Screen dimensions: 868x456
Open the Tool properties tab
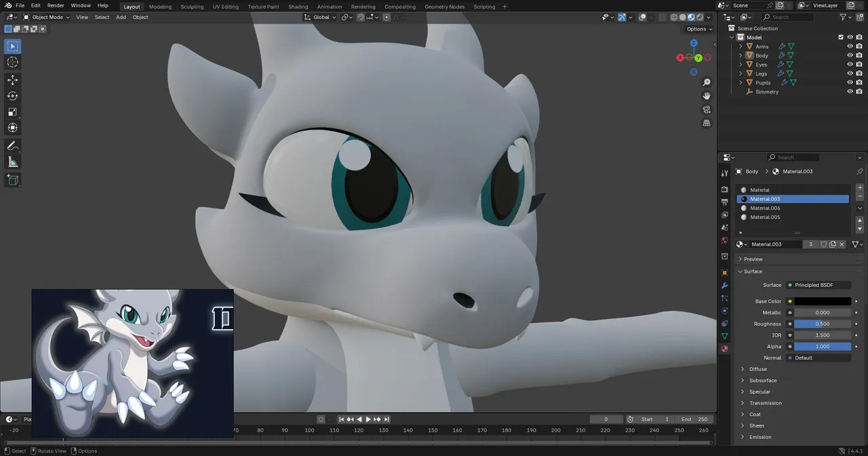point(724,173)
